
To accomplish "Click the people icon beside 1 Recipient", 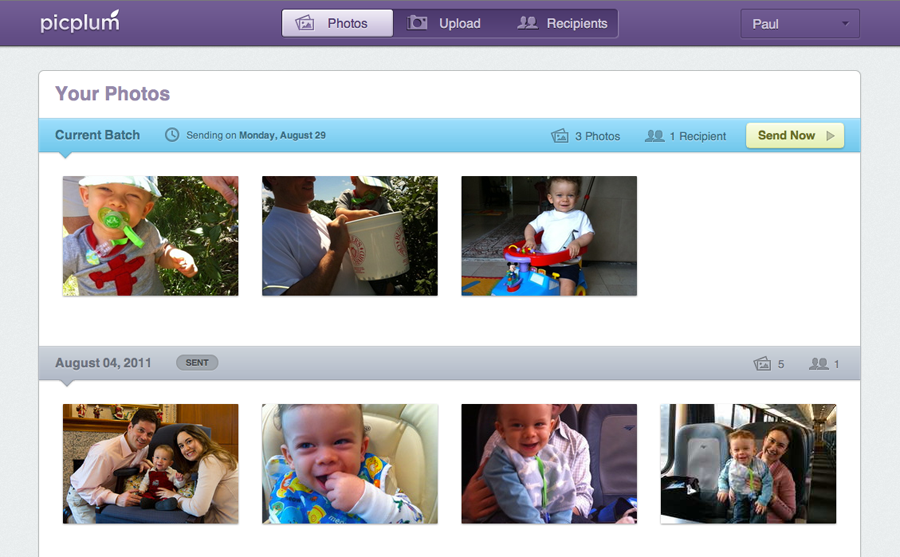I will coord(654,136).
